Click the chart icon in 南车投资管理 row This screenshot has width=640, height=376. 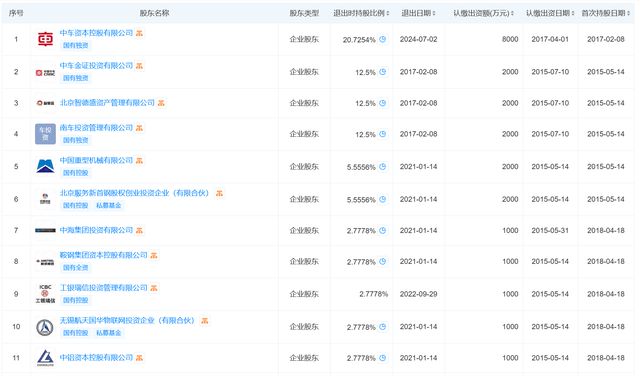382,134
